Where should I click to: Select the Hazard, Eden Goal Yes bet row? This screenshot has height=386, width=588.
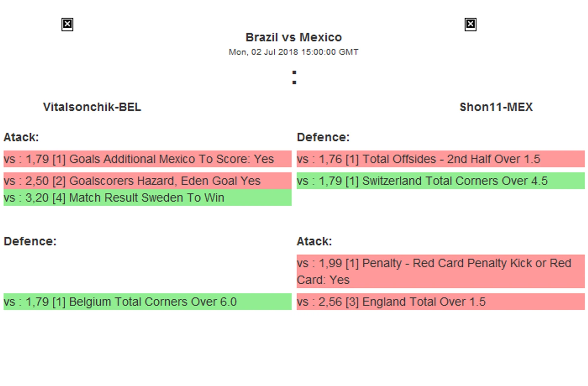pos(147,181)
